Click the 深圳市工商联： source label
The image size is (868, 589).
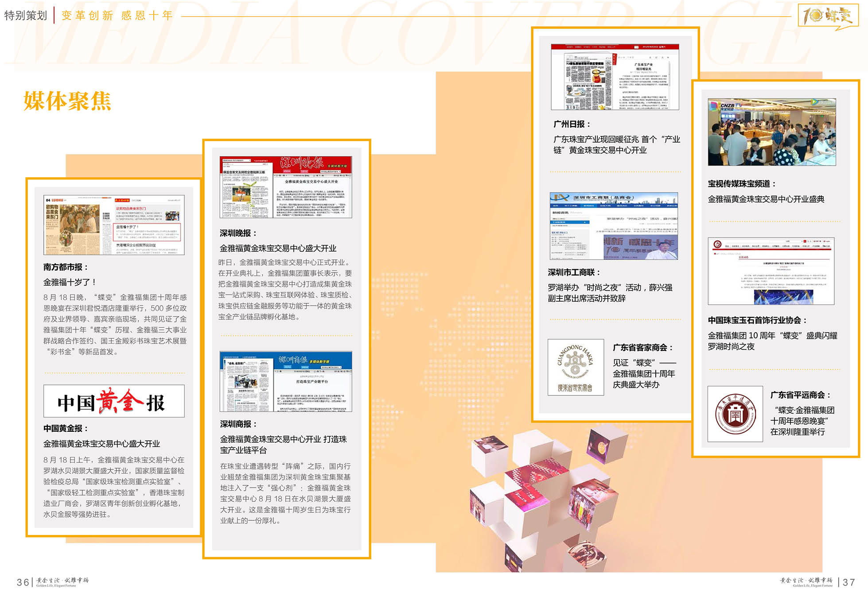(574, 272)
